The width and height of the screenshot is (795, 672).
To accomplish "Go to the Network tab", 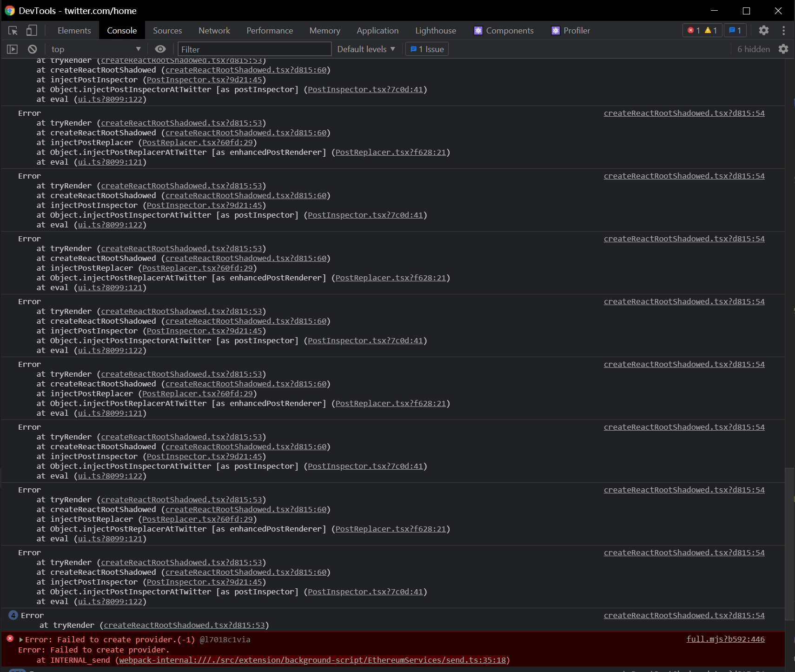I will (214, 31).
